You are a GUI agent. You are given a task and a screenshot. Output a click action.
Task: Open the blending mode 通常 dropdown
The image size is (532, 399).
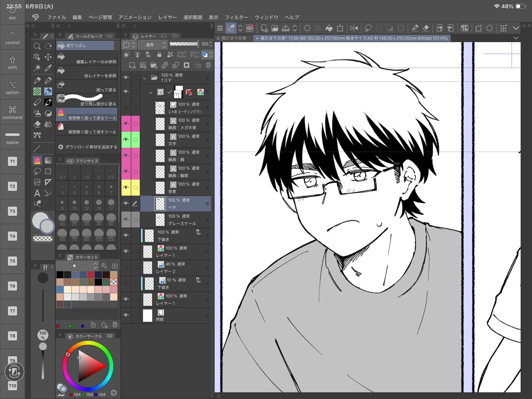tap(152, 44)
